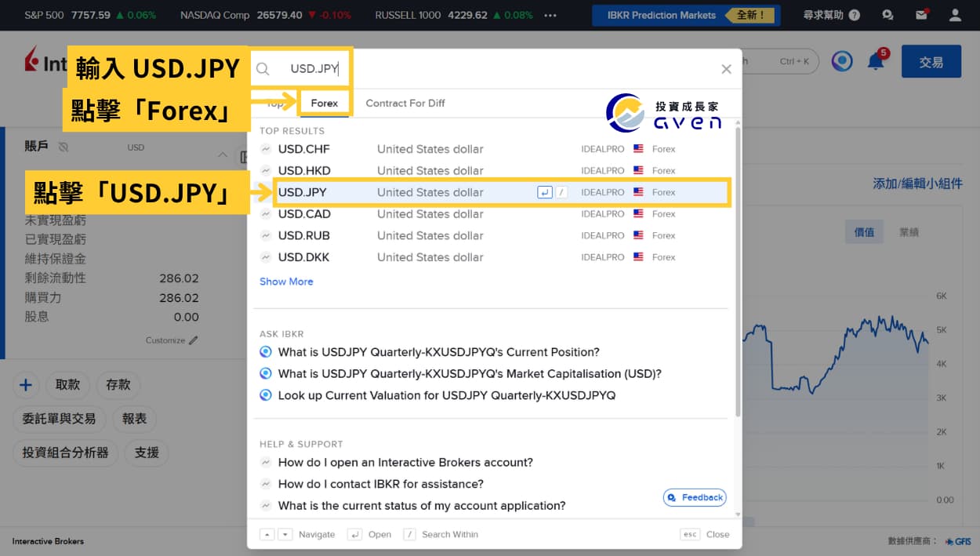The image size is (980, 556).
Task: Open the 報表 reports button
Action: pyautogui.click(x=135, y=419)
